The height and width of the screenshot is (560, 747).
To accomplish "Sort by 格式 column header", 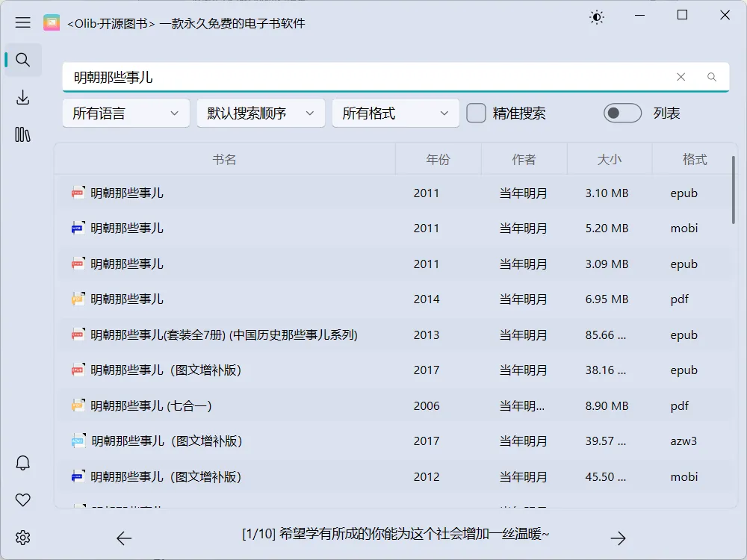I will (x=695, y=159).
